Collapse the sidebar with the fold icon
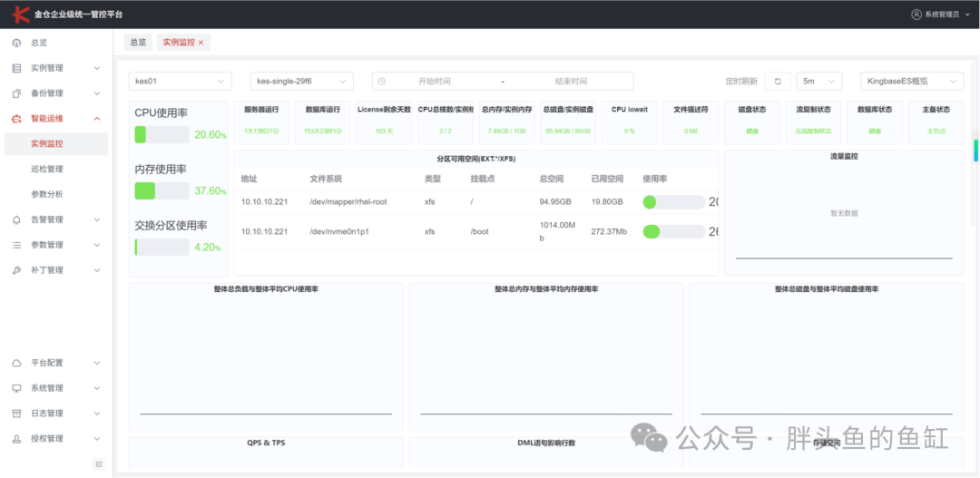The height and width of the screenshot is (478, 980). tap(99, 463)
